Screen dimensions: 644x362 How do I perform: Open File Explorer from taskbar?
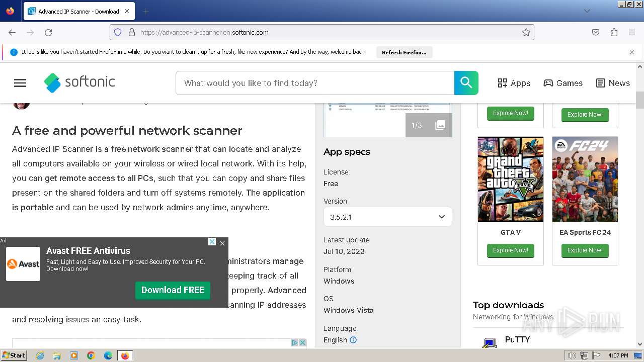pyautogui.click(x=57, y=355)
